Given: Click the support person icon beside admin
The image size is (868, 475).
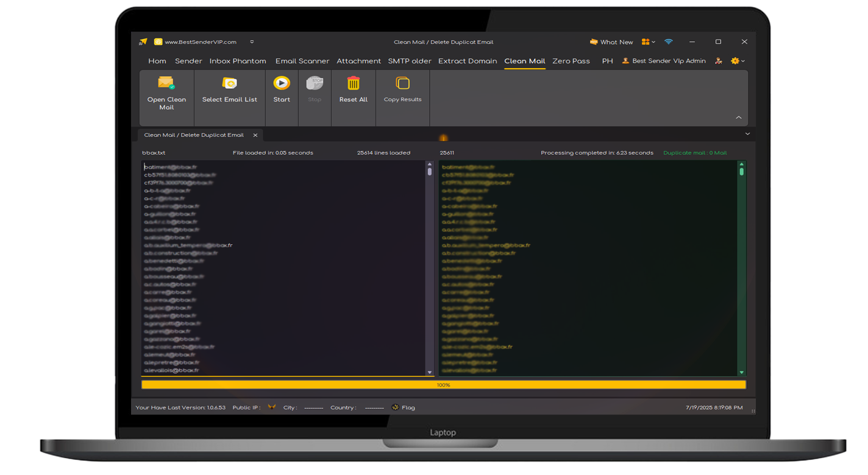Looking at the screenshot, I should [719, 61].
